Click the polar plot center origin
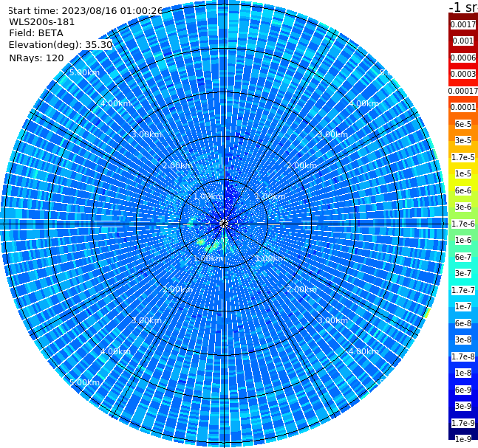Viewport: 478px width, 448px height. point(224,224)
